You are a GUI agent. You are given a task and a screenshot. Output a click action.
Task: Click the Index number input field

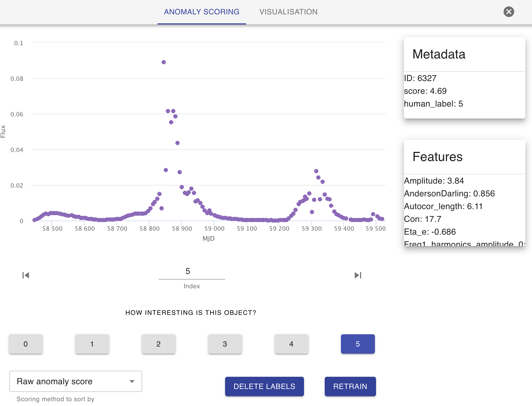[192, 272]
